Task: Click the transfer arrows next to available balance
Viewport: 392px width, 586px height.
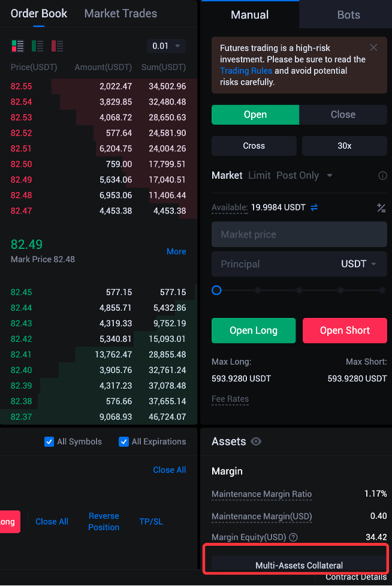Action: [314, 208]
